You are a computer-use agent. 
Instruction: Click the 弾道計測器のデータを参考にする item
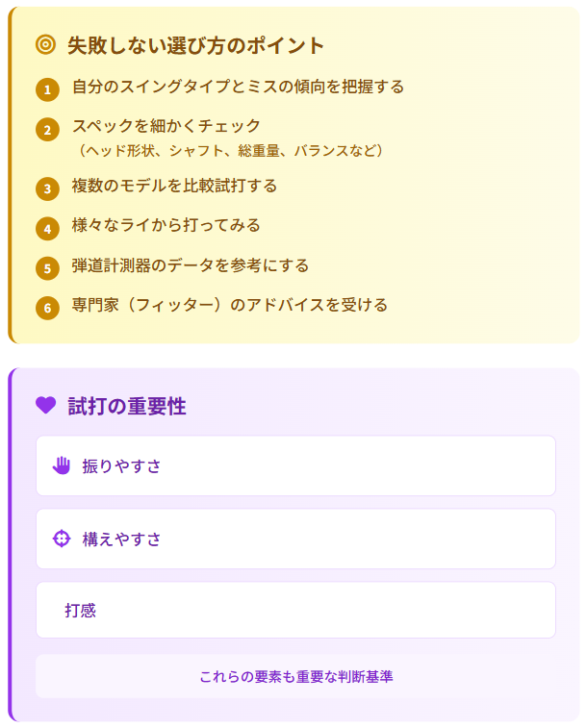(191, 265)
